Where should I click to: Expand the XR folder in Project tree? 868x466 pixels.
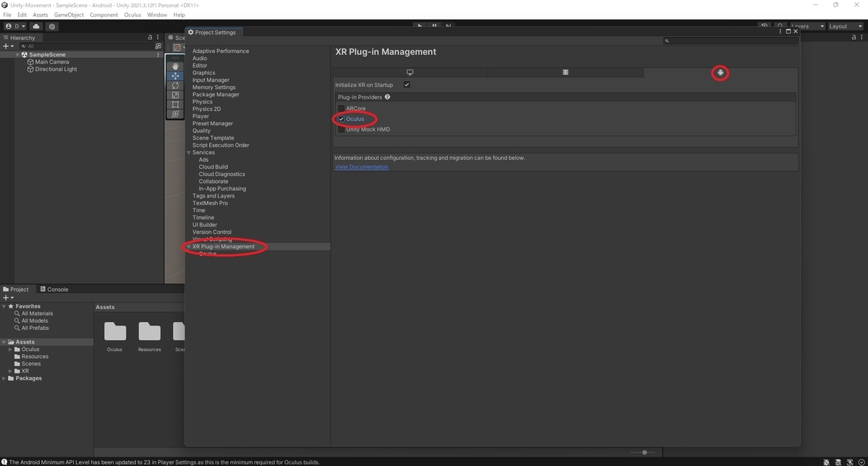click(x=10, y=371)
